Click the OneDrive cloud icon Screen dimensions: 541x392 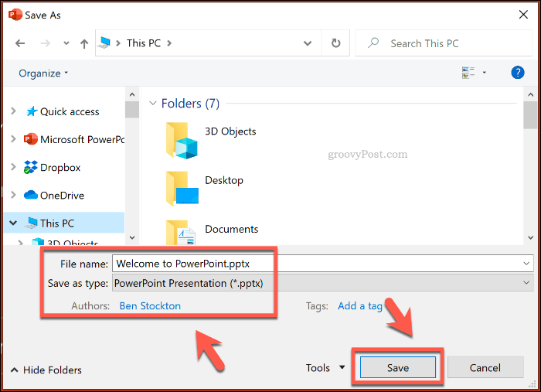31,195
